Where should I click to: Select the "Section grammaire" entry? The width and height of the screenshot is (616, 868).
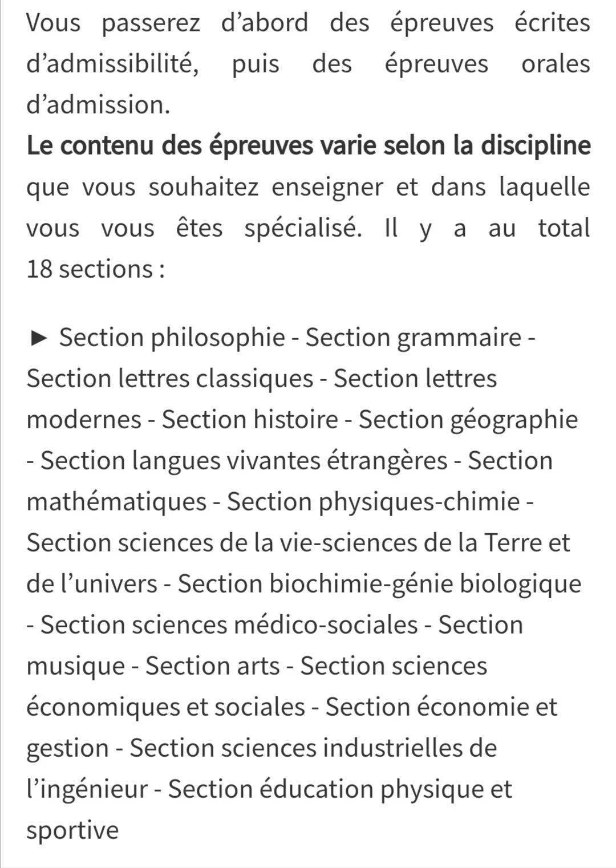[414, 338]
